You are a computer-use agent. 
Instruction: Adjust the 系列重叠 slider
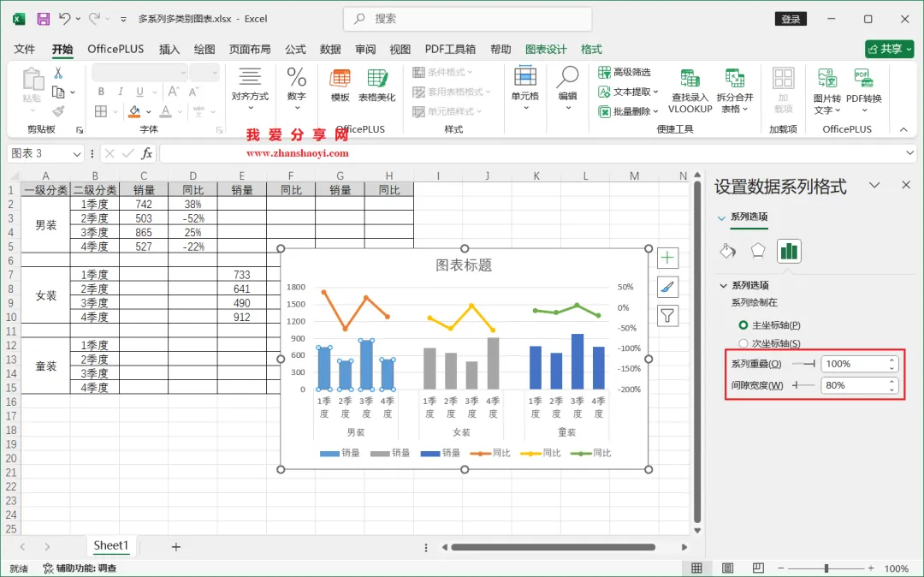[803, 364]
